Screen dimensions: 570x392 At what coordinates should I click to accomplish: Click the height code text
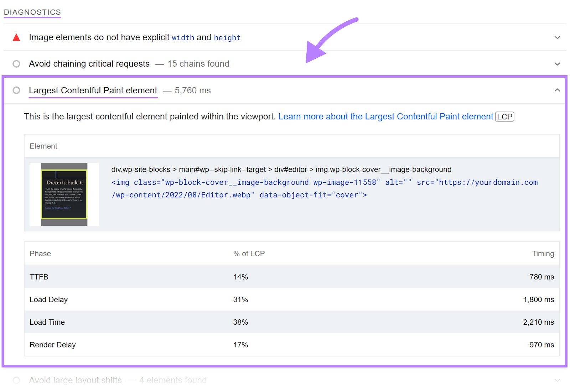pos(227,38)
